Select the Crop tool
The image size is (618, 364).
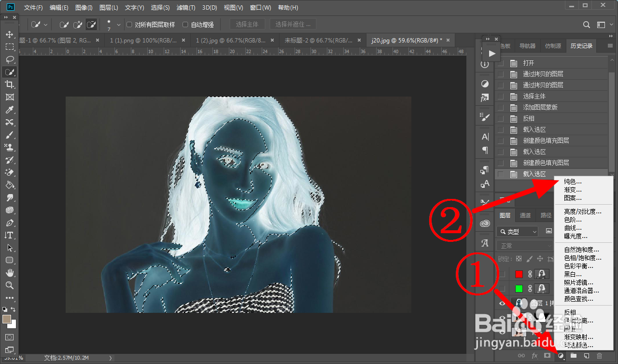[x=9, y=84]
